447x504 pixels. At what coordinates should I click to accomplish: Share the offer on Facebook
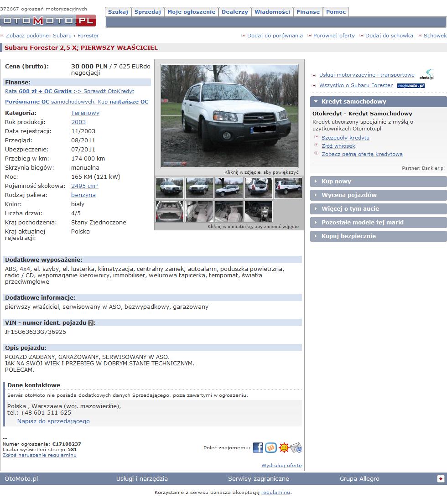click(x=258, y=447)
